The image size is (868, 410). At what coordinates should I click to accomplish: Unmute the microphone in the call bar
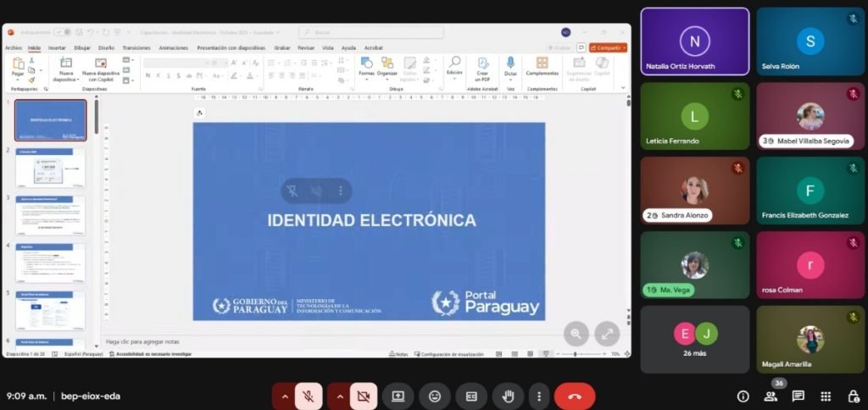tap(309, 396)
